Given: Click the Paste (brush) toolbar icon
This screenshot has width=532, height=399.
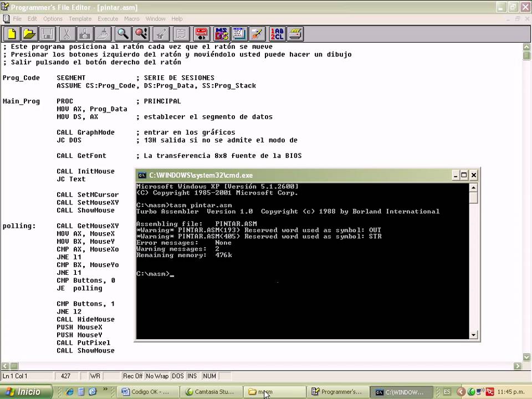Looking at the screenshot, I should pos(103,34).
